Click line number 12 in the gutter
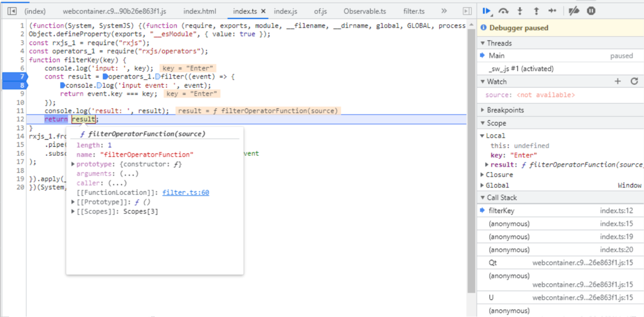The image size is (644, 317). coord(20,119)
